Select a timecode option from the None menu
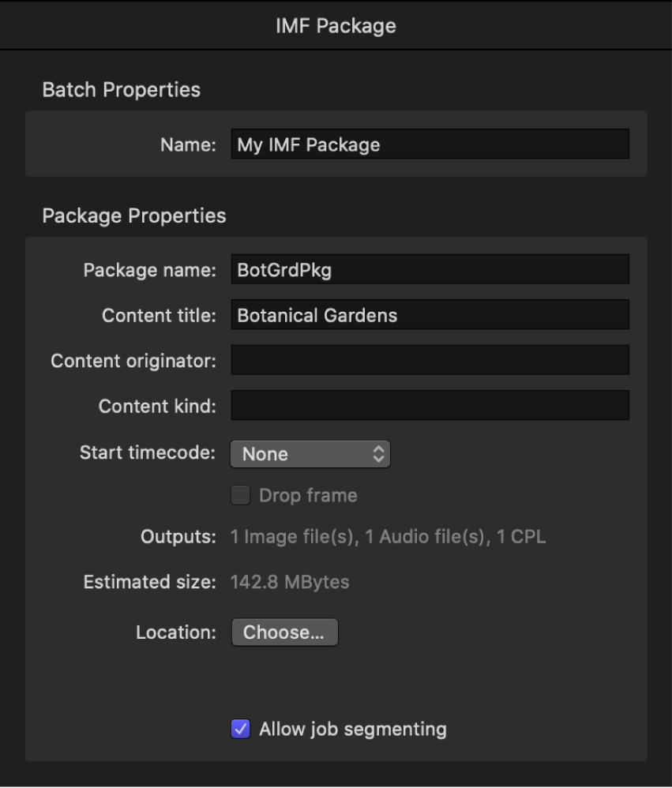Image resolution: width=672 pixels, height=788 pixels. 310,454
